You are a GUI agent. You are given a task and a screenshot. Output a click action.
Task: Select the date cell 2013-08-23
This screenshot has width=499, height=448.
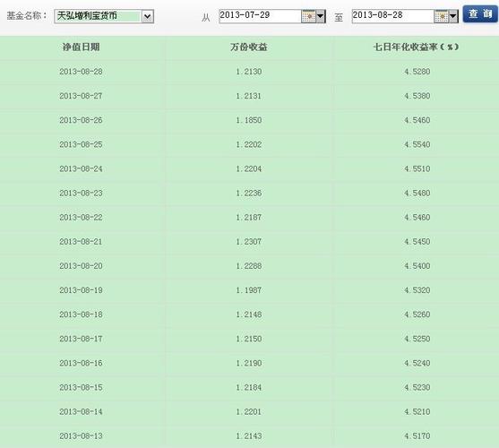click(81, 193)
